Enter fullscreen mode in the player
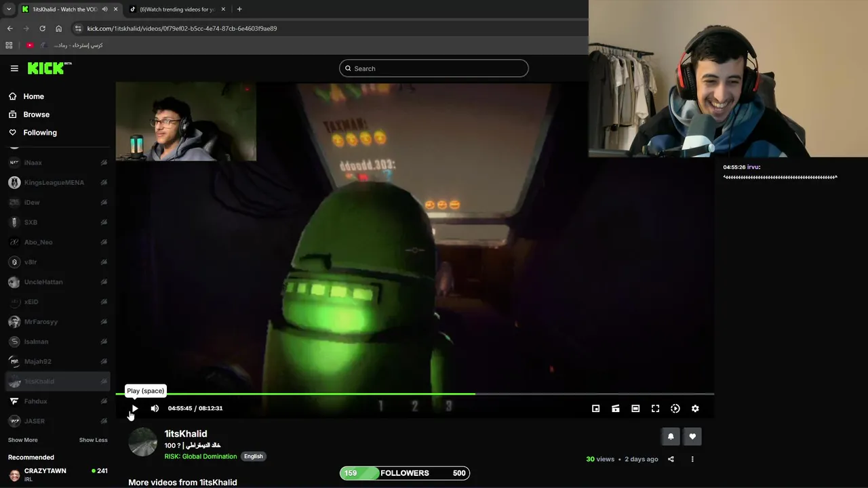Viewport: 868px width, 488px height. (x=655, y=409)
